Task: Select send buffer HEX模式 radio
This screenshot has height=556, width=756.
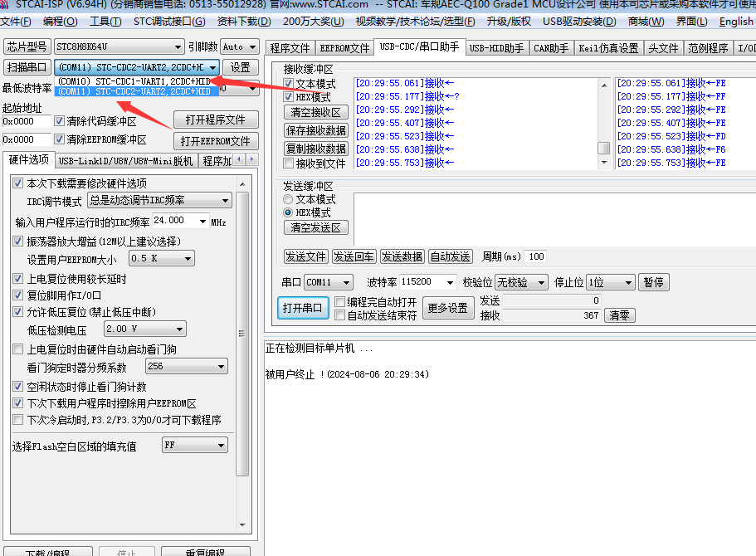Action: coord(288,212)
